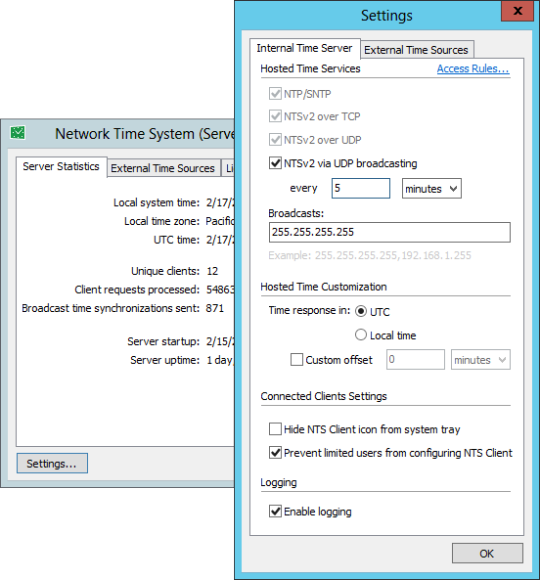Click the Settings... button in main window

(x=52, y=463)
